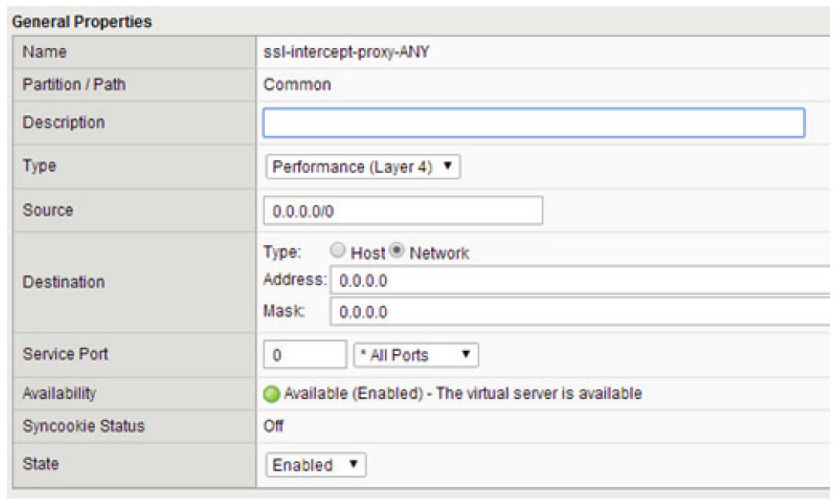
Task: Open the All Ports service dropdown
Action: point(416,355)
